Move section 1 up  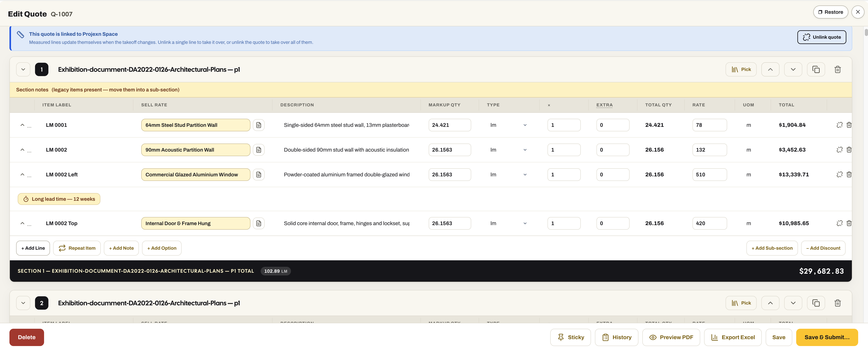[770, 69]
